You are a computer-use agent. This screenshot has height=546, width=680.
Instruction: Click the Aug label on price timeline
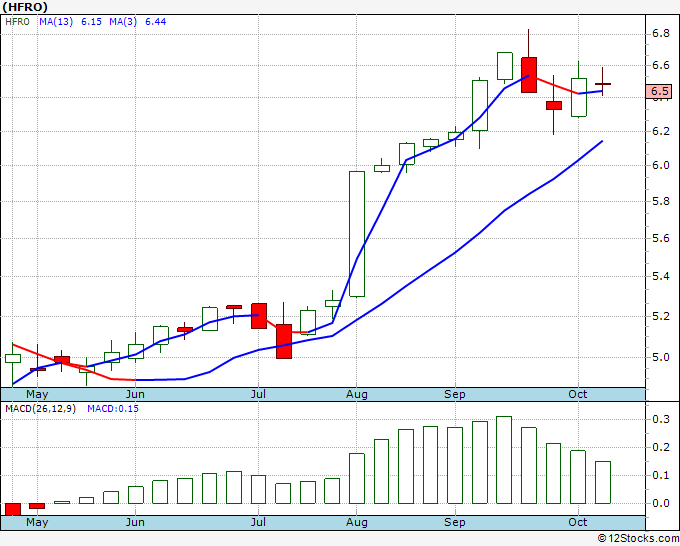356,394
